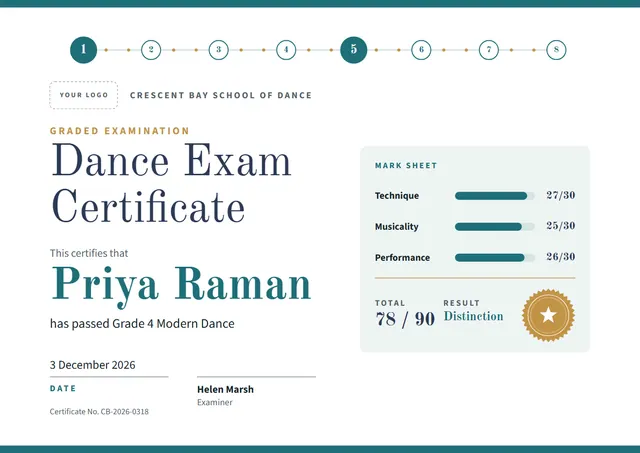Select step 7 circle in the stepper
The image size is (640, 453).
489,50
